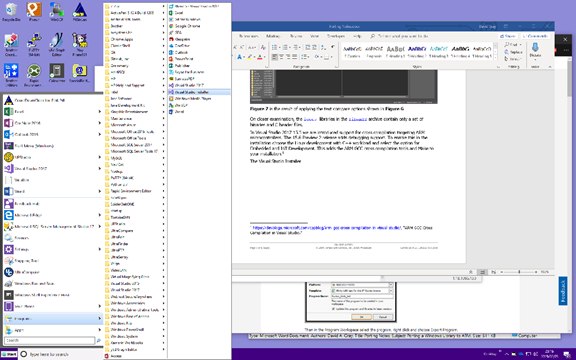Click the Start menu Search box
This screenshot has width=576, height=360.
(x=49, y=341)
